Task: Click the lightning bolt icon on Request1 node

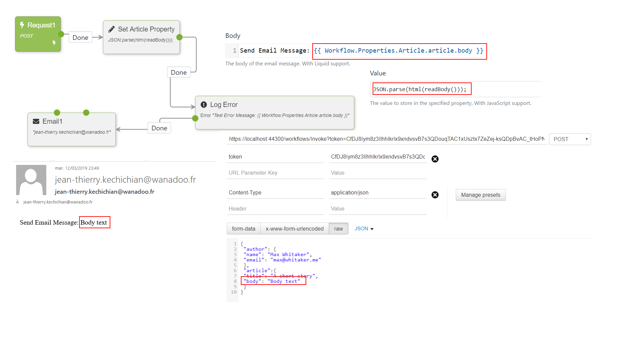Action: point(22,25)
